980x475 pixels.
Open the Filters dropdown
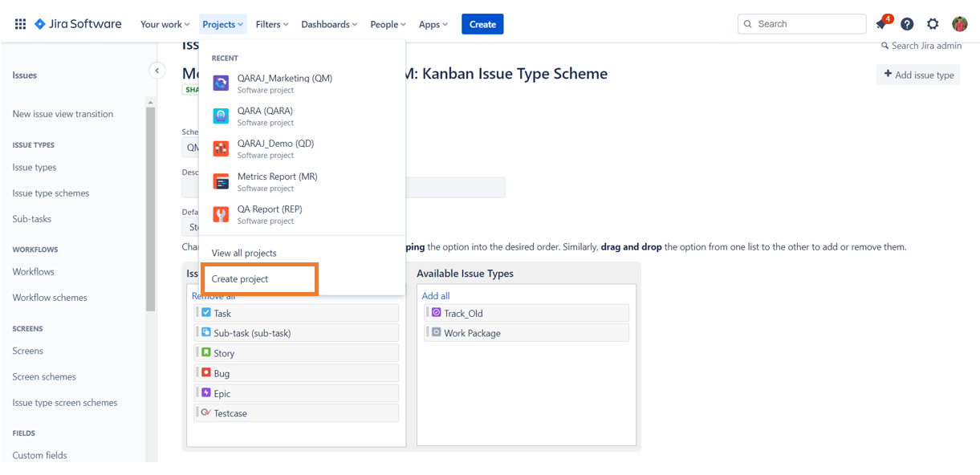coord(272,24)
